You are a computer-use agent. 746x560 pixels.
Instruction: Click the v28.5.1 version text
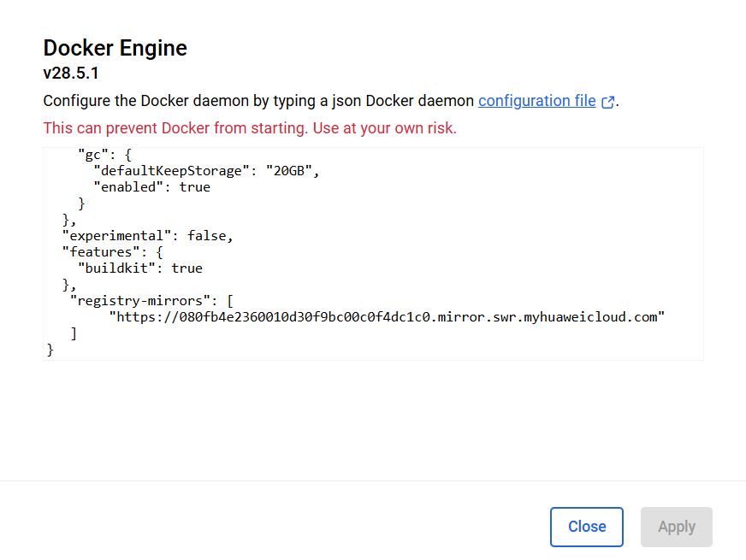(x=71, y=74)
